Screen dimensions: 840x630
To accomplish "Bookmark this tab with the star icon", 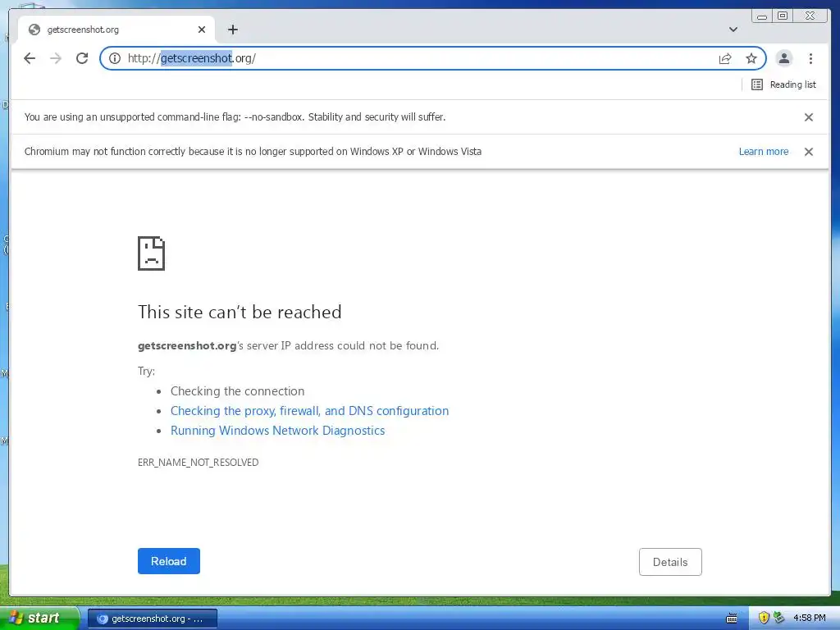I will point(751,58).
